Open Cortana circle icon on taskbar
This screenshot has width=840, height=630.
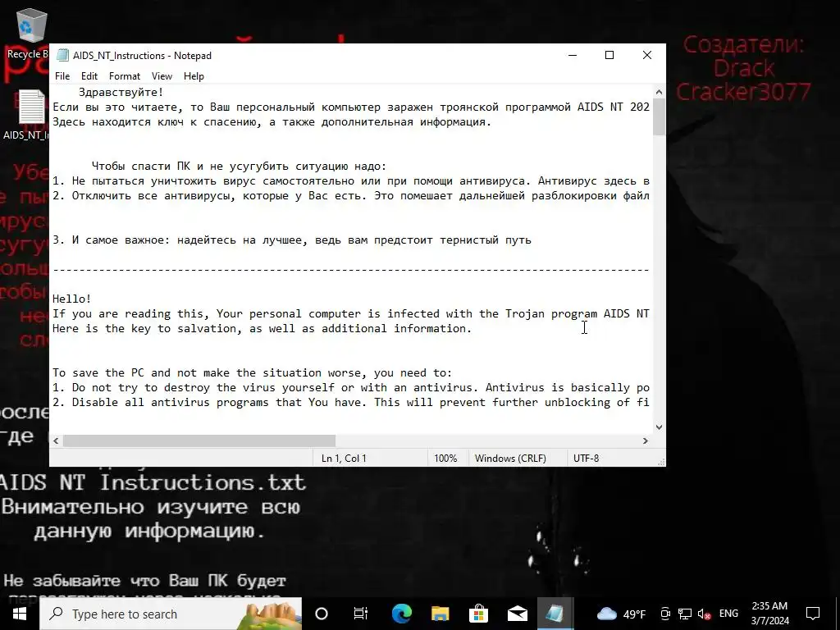click(x=322, y=614)
